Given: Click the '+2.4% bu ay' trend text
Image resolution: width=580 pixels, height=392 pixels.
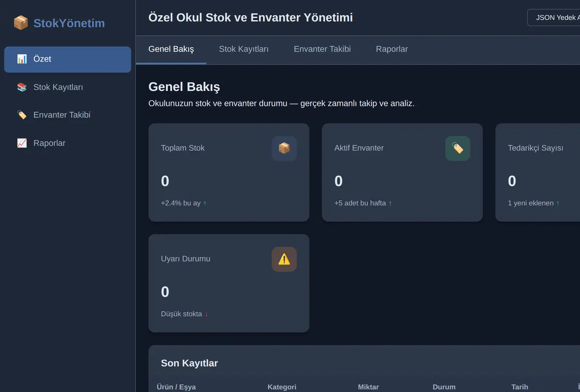Looking at the screenshot, I should [181, 203].
